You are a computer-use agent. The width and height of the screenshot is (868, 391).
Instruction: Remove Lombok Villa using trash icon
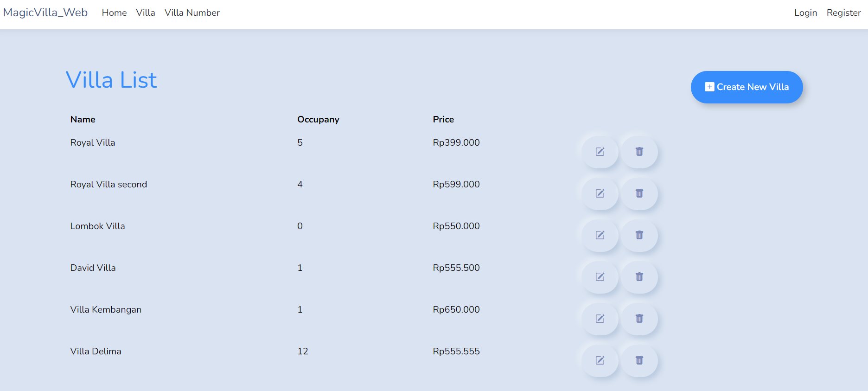pyautogui.click(x=639, y=235)
